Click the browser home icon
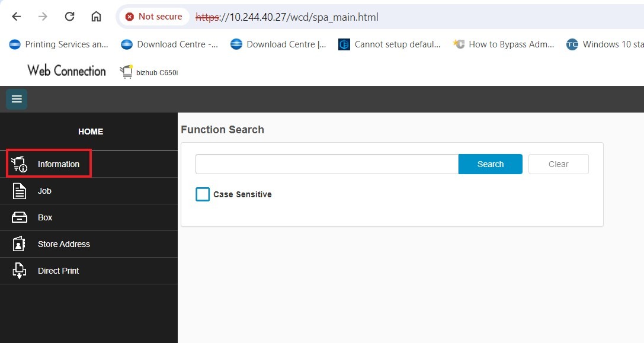This screenshot has height=343, width=644. [x=96, y=17]
